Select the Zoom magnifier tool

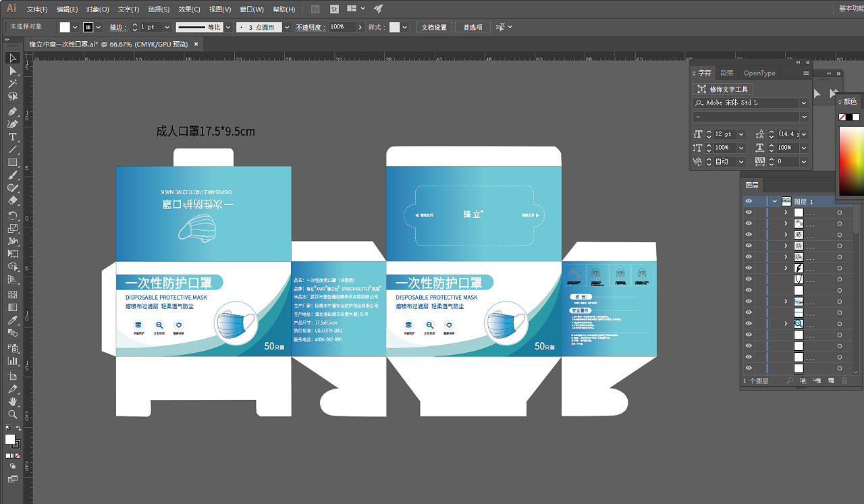[x=12, y=414]
